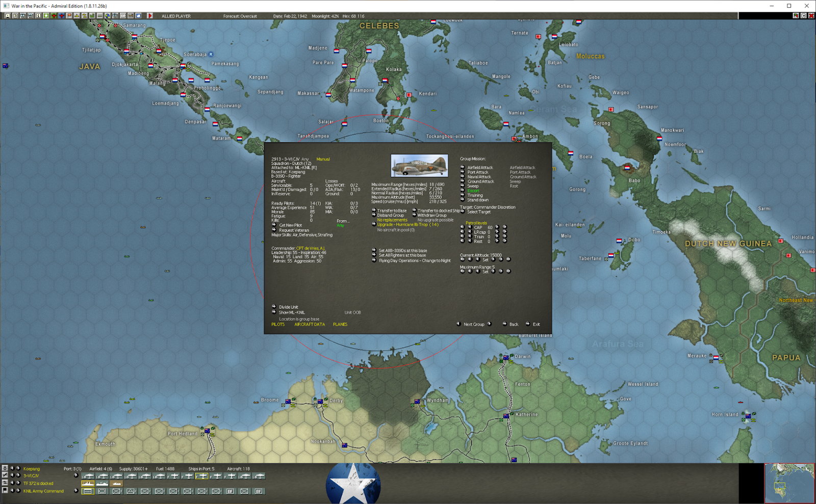The width and height of the screenshot is (816, 504).
Task: Click the red X icon at top right
Action: (811, 16)
